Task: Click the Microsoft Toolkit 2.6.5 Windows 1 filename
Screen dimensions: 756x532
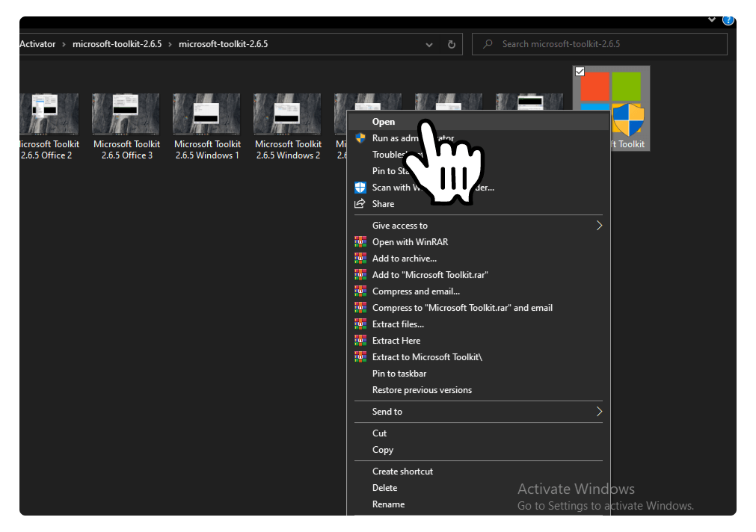Action: [207, 149]
